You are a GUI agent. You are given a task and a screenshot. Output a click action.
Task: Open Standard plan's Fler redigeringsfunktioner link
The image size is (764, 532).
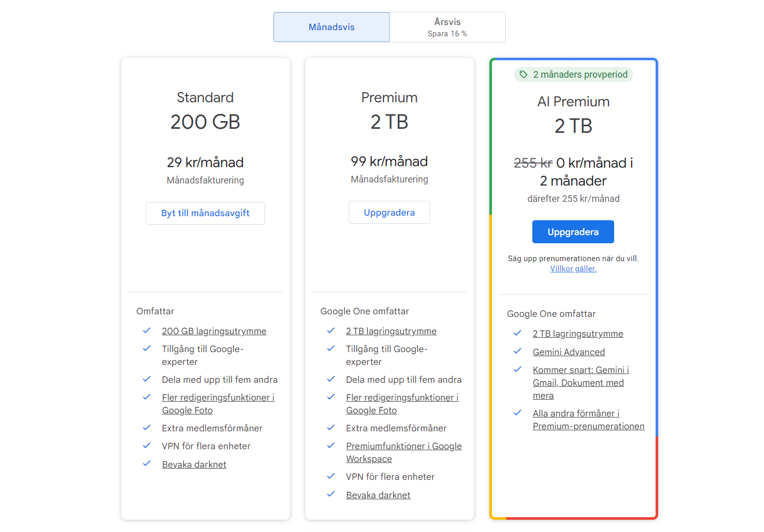pyautogui.click(x=218, y=404)
